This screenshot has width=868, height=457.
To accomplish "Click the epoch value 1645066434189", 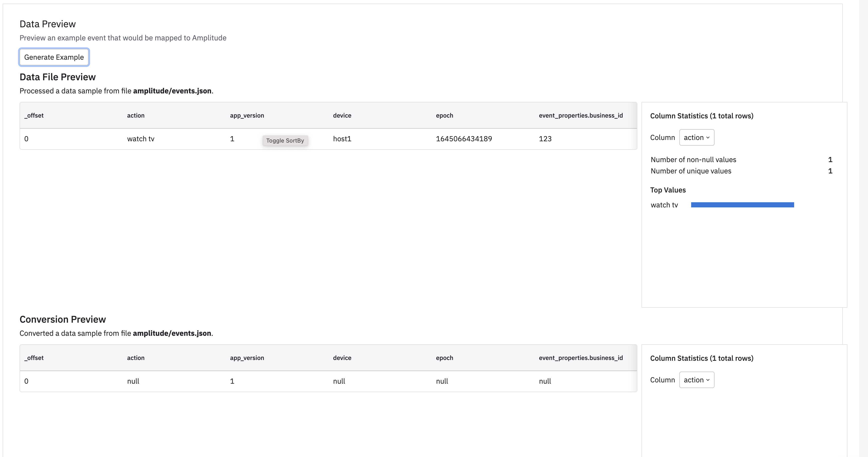I will tap(464, 139).
